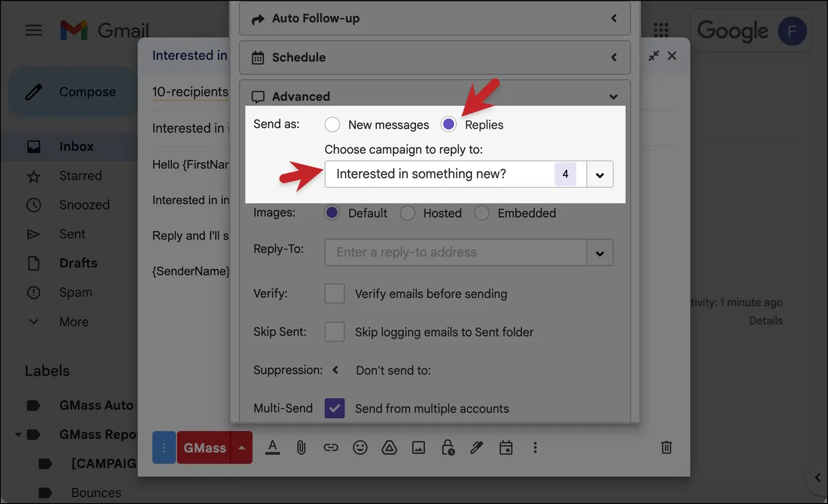Open the Google account avatar F
Image resolution: width=828 pixels, height=504 pixels.
[x=792, y=31]
